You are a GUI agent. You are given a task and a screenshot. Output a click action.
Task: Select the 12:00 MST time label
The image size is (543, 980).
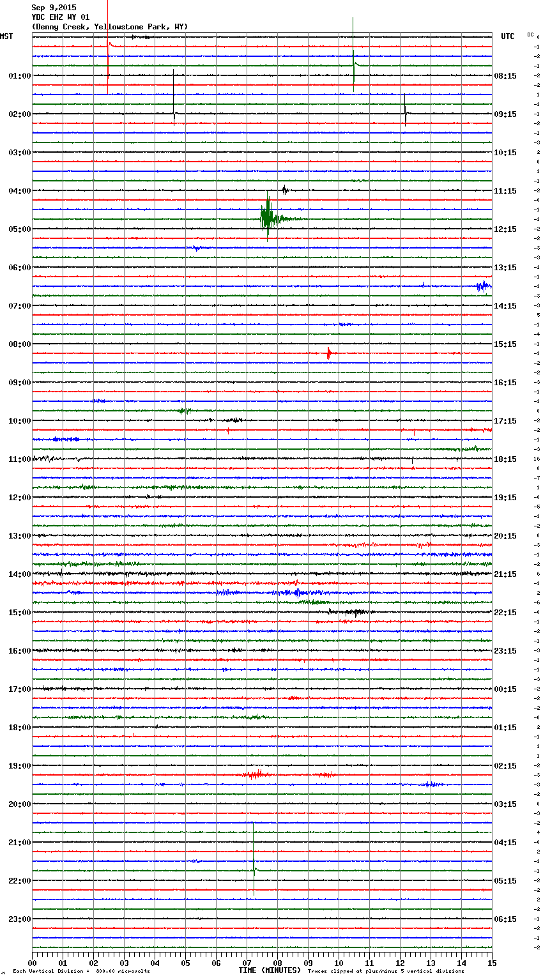click(20, 498)
